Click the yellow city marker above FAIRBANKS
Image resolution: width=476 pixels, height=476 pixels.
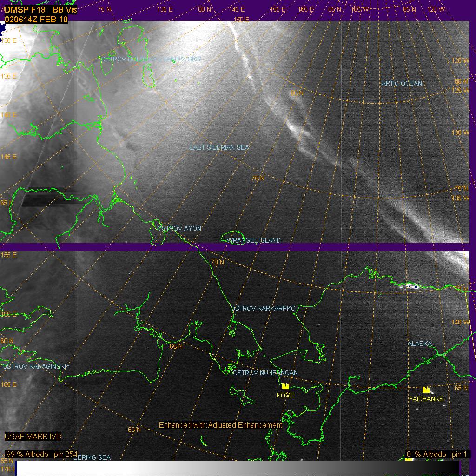pyautogui.click(x=426, y=390)
